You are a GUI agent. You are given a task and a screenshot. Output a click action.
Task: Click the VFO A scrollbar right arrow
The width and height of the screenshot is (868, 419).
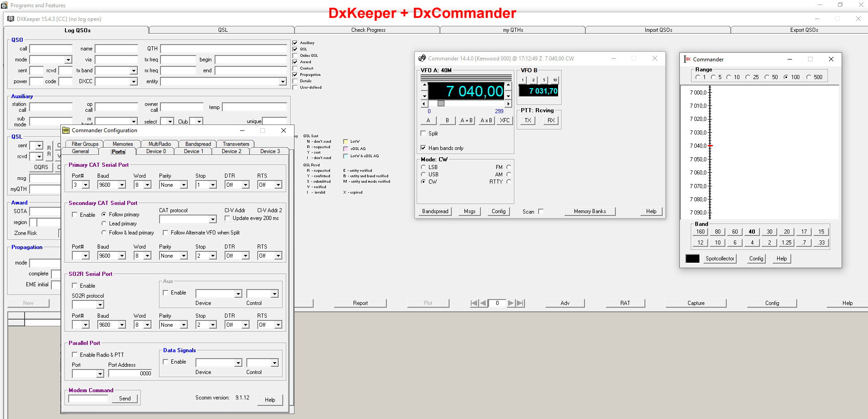pyautogui.click(x=508, y=104)
